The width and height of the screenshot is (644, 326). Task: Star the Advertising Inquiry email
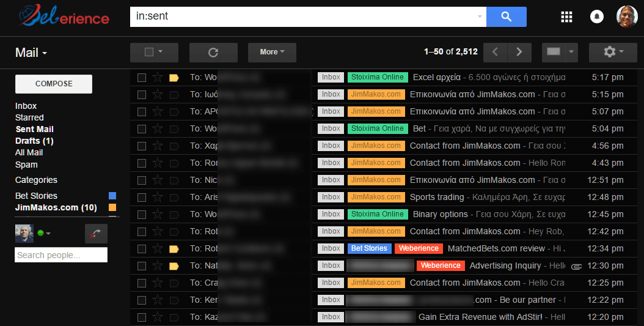coord(158,266)
